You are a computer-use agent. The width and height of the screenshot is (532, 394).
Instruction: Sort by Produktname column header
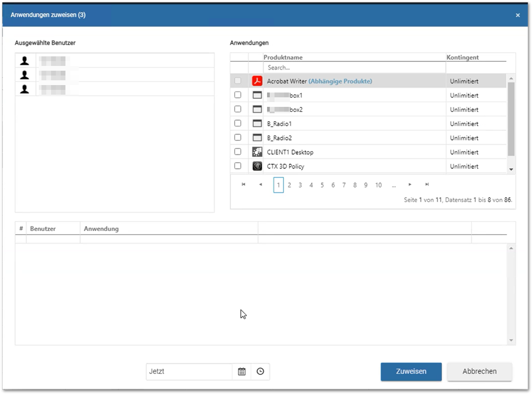pos(283,57)
